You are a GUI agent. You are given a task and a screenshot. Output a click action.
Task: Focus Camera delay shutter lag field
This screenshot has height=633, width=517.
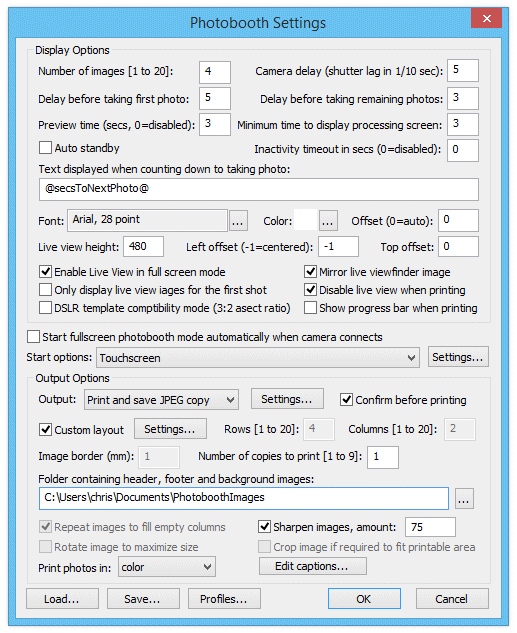[463, 71]
